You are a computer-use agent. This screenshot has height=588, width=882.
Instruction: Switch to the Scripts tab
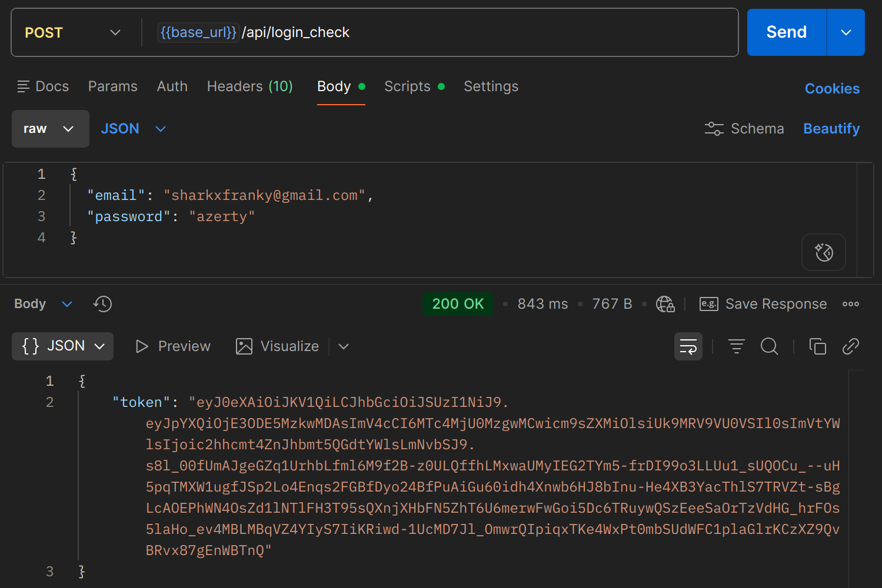click(414, 86)
